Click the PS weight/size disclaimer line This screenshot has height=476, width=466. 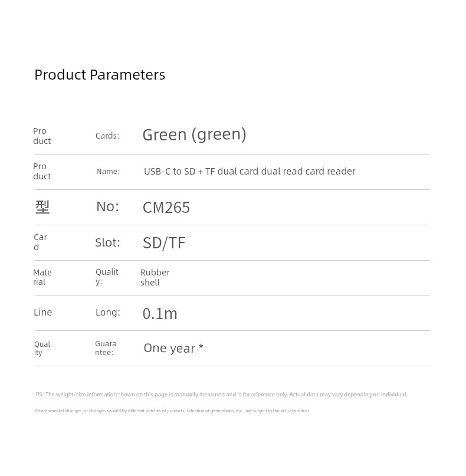tap(221, 395)
